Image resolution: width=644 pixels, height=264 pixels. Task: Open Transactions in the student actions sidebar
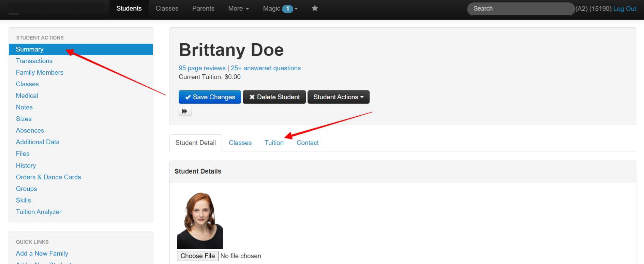tap(34, 61)
